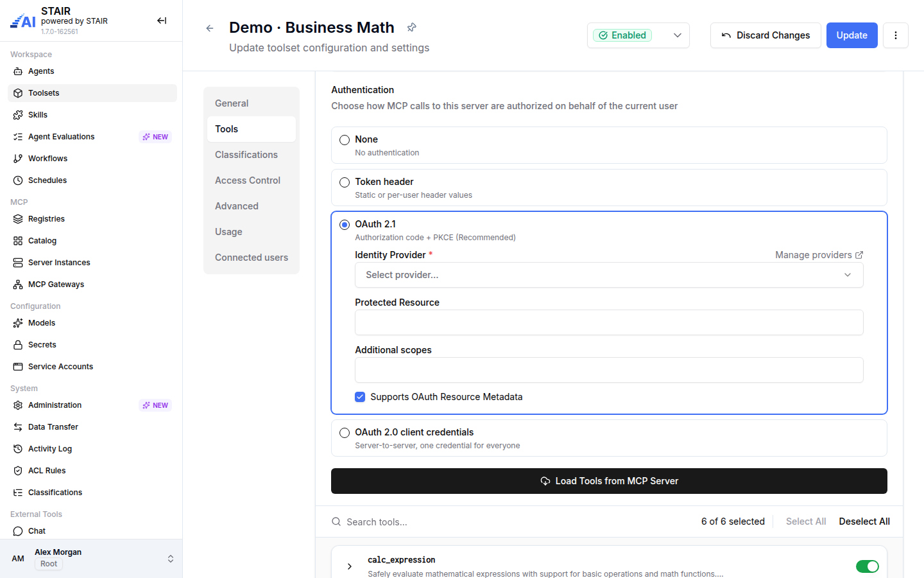
Task: Click the Server Instances icon
Action: (18, 263)
